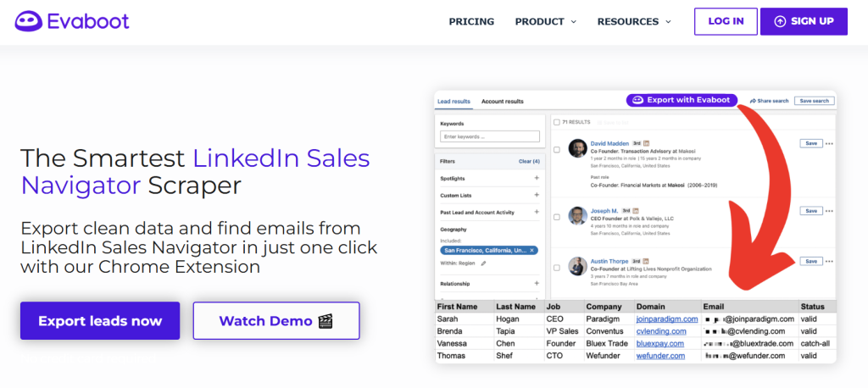The width and height of the screenshot is (868, 388).
Task: Switch to the Account results tab
Action: [502, 102]
